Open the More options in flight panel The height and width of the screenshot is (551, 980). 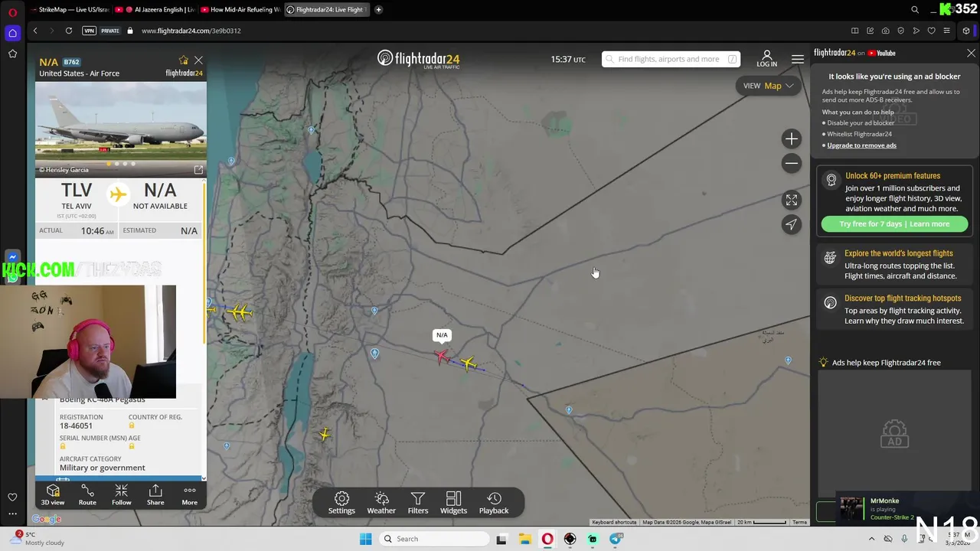click(x=189, y=494)
